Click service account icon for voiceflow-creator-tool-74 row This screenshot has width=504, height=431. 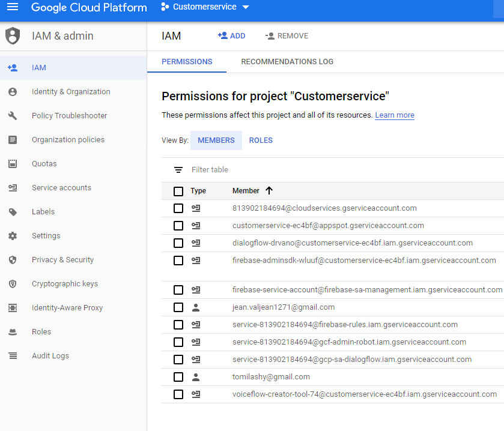coord(196,394)
